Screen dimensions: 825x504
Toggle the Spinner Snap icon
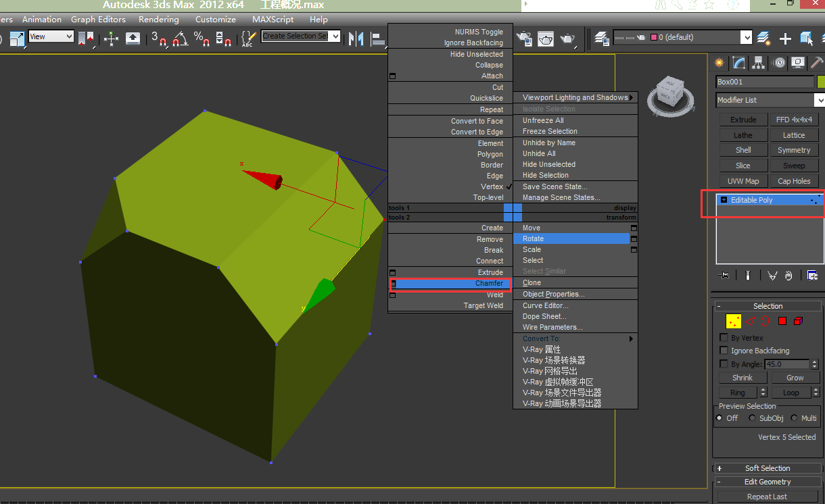pyautogui.click(x=223, y=39)
